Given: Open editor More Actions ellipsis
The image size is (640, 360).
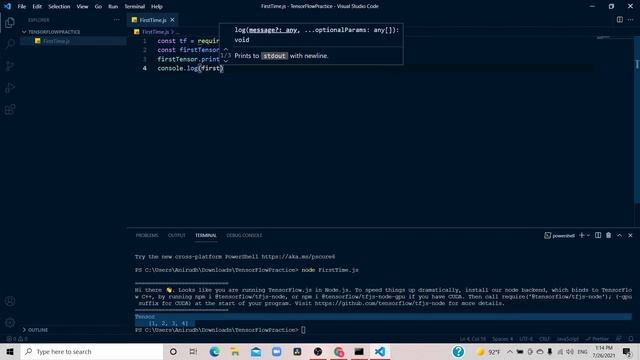Looking at the screenshot, I should (x=631, y=20).
